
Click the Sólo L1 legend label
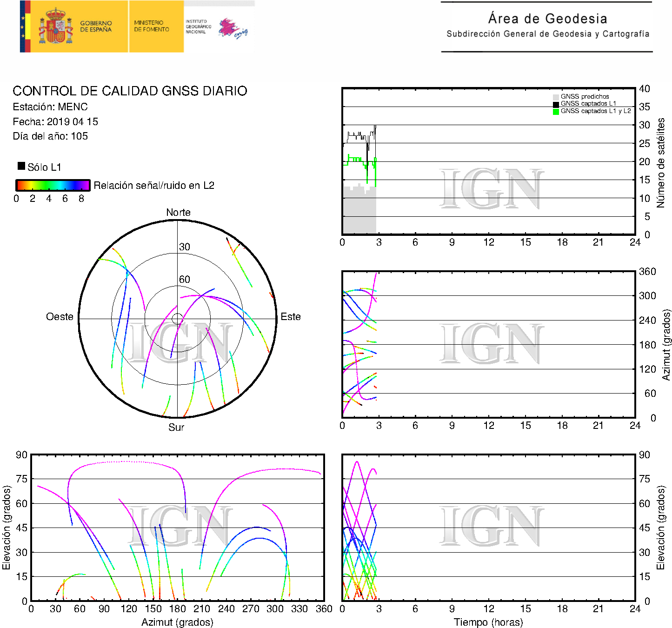click(x=44, y=167)
